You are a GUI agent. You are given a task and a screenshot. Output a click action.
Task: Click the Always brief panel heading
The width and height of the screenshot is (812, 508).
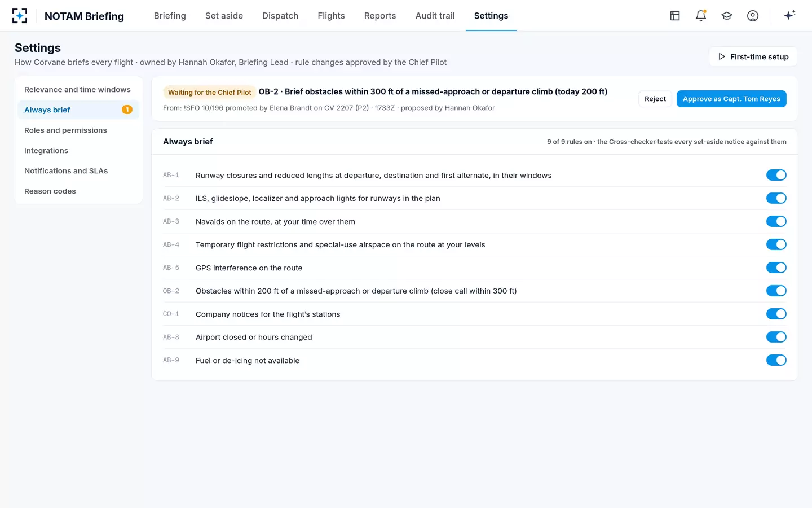coord(188,142)
